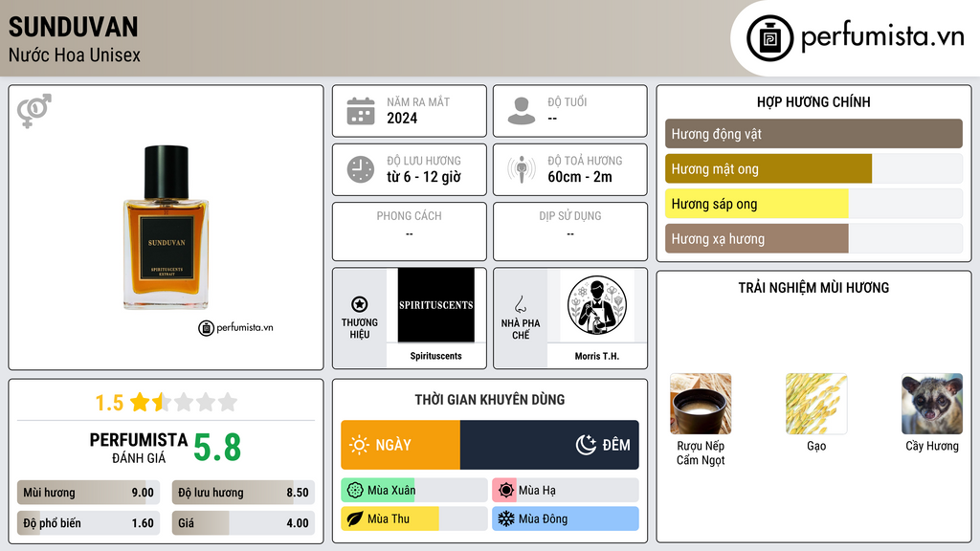Click the Rượu Nếp Cẩm Ngọt caption
Viewport: 980px width, 551px height.
pos(701,452)
